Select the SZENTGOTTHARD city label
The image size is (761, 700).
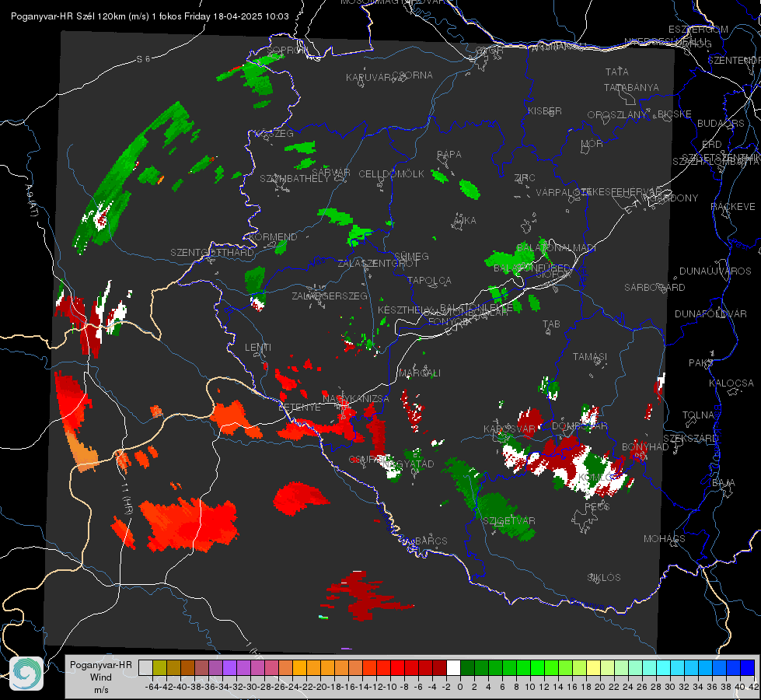click(212, 253)
